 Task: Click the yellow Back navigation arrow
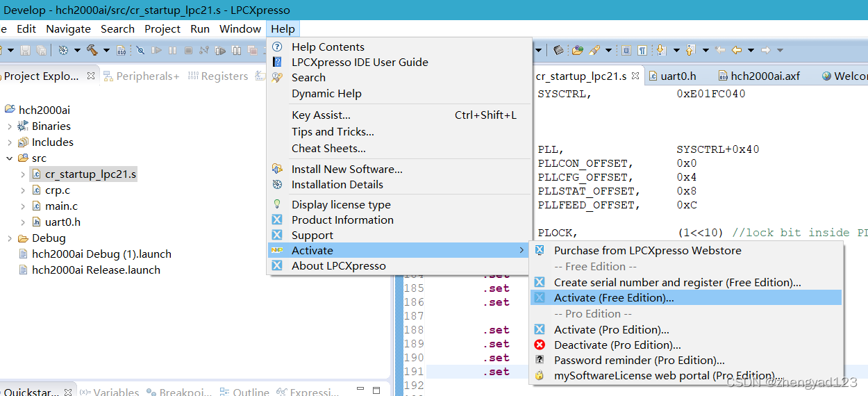(x=737, y=50)
